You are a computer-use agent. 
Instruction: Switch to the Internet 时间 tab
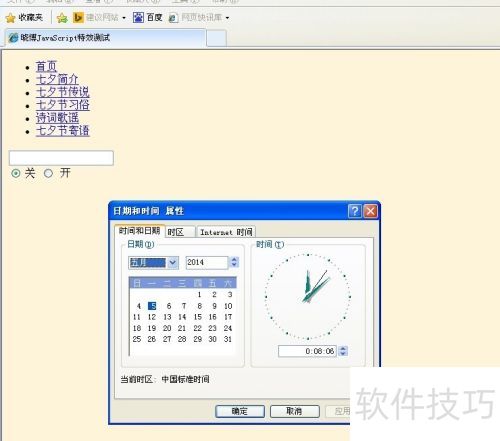[226, 232]
